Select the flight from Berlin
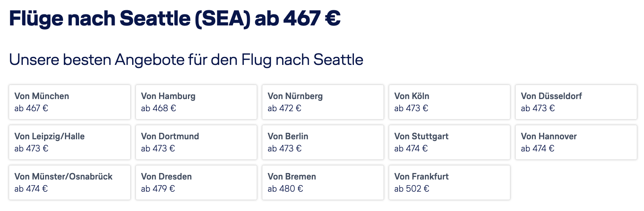 point(323,142)
